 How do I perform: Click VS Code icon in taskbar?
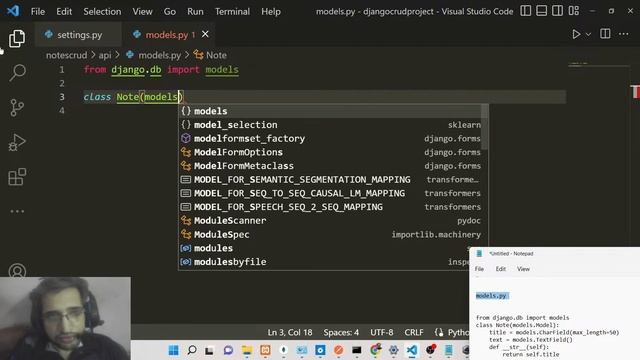click(412, 350)
